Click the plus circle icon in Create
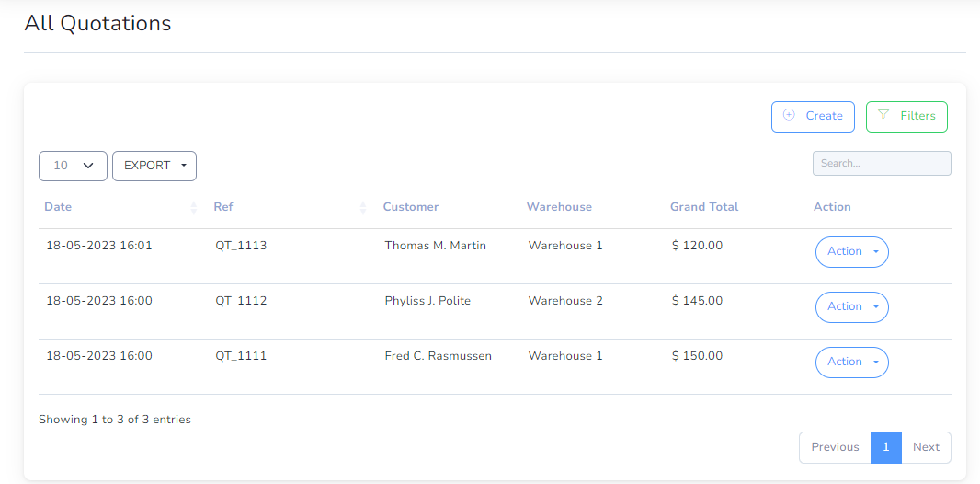This screenshot has height=484, width=980. pyautogui.click(x=789, y=115)
